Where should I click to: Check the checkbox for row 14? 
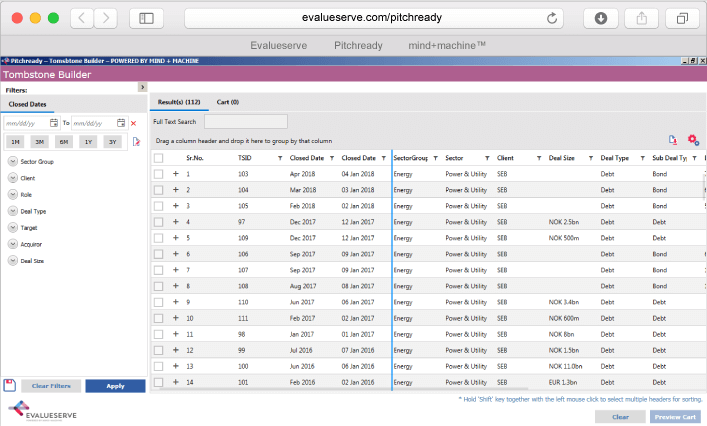(158, 382)
